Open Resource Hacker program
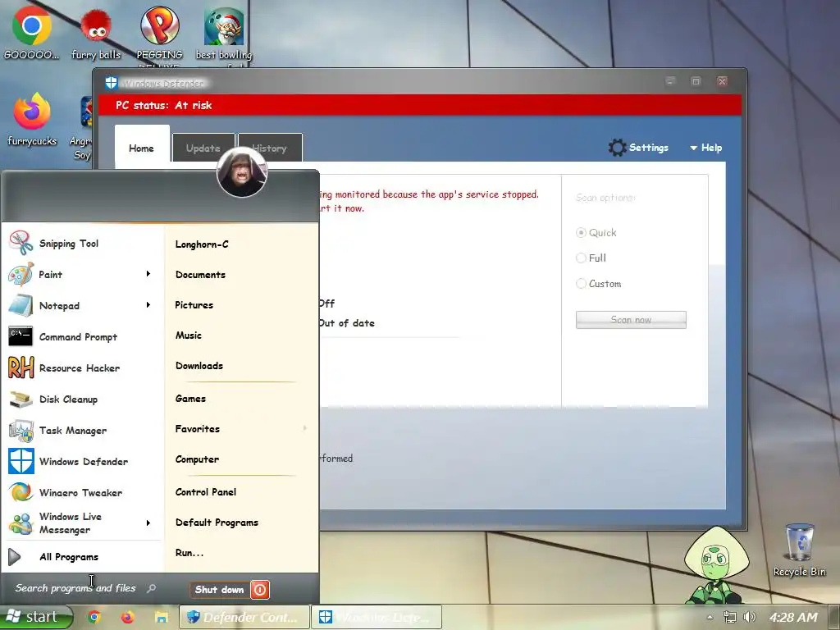Image resolution: width=840 pixels, height=630 pixels. pyautogui.click(x=83, y=368)
